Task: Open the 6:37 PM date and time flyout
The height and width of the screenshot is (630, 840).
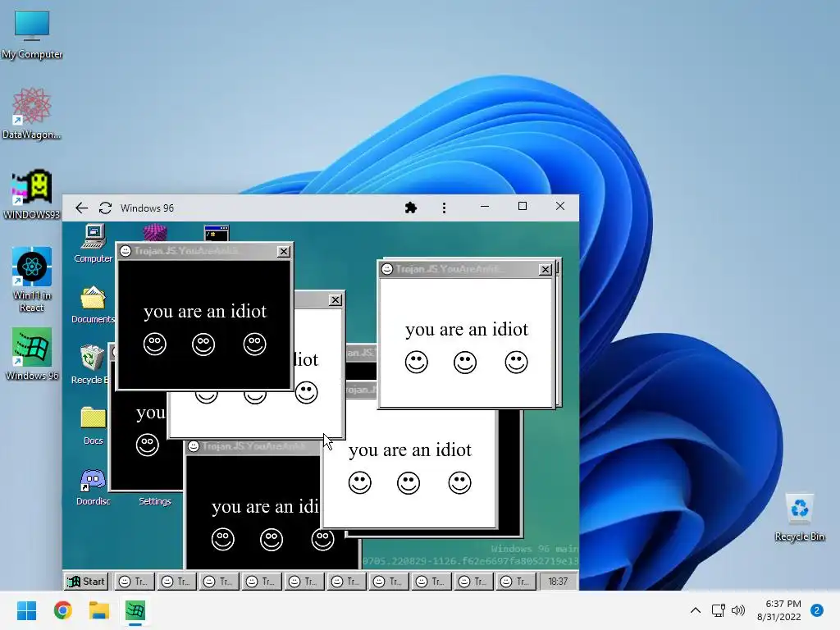Action: [x=778, y=610]
